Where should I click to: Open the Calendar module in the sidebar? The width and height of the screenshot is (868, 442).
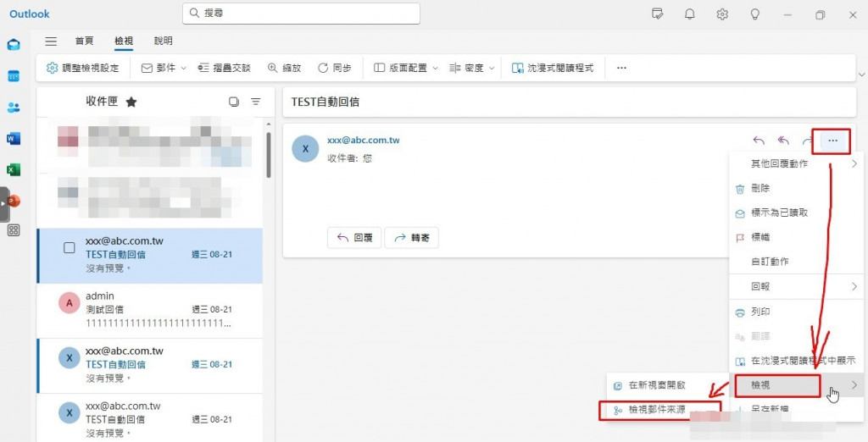(14, 76)
